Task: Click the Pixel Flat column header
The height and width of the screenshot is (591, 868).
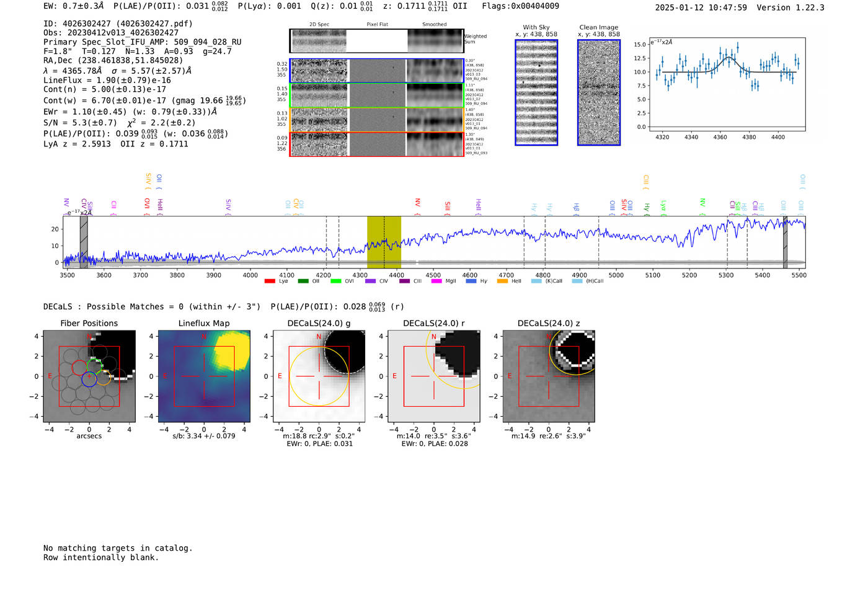Action: tap(377, 25)
